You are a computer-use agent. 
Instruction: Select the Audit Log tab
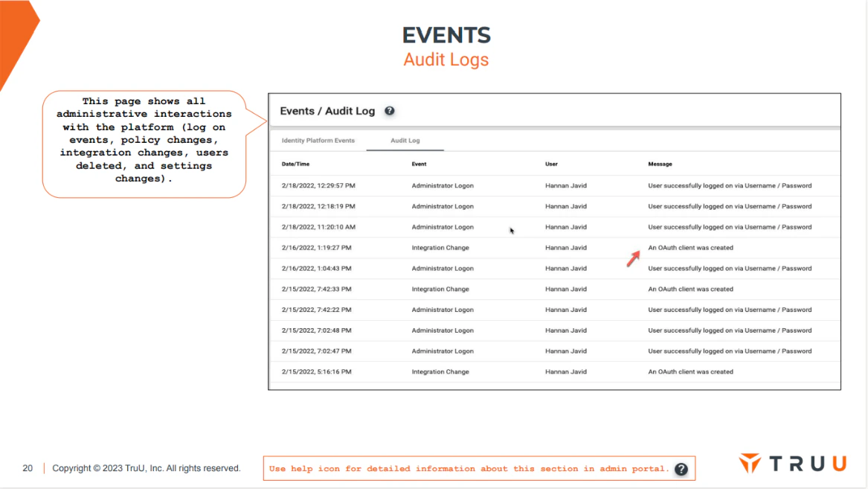click(405, 141)
